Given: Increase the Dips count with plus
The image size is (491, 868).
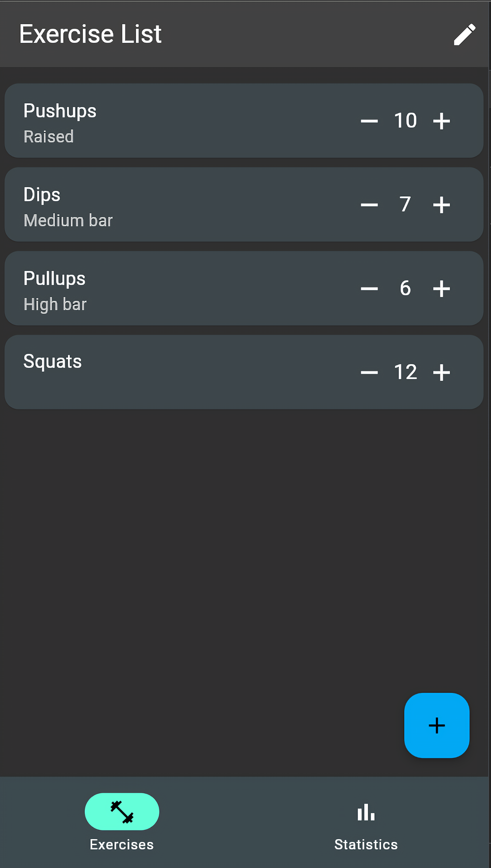Looking at the screenshot, I should point(441,204).
